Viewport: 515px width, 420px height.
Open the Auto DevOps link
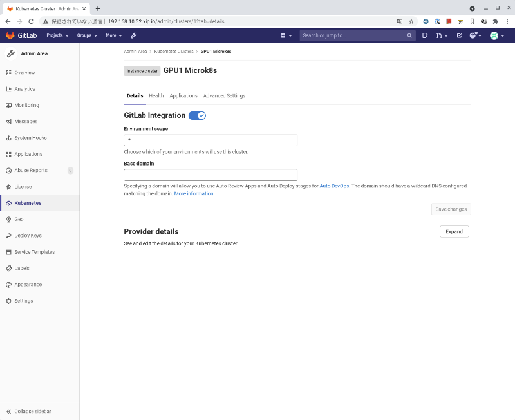point(334,185)
